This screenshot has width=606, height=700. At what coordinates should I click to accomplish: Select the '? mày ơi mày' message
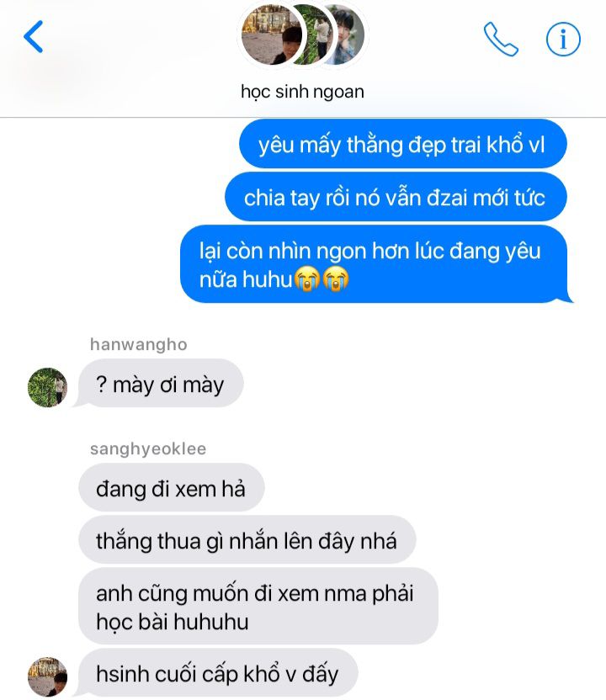coord(159,384)
